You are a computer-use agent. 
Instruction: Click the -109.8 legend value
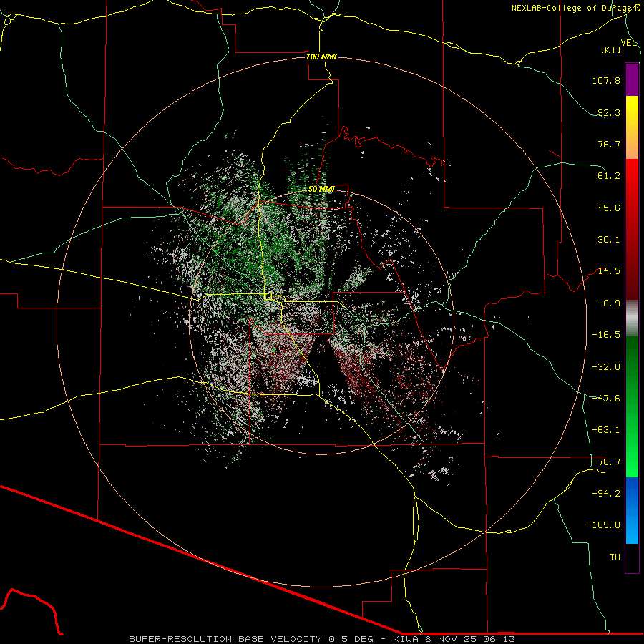[x=603, y=525]
